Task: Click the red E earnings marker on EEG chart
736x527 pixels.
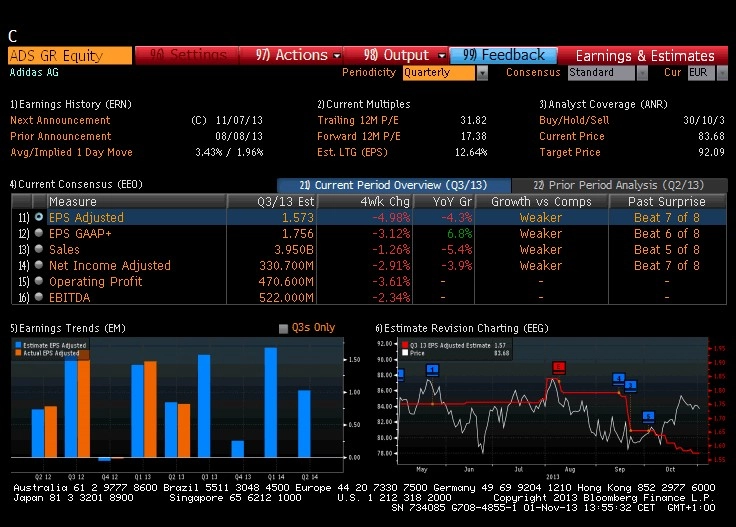Action: pyautogui.click(x=558, y=367)
